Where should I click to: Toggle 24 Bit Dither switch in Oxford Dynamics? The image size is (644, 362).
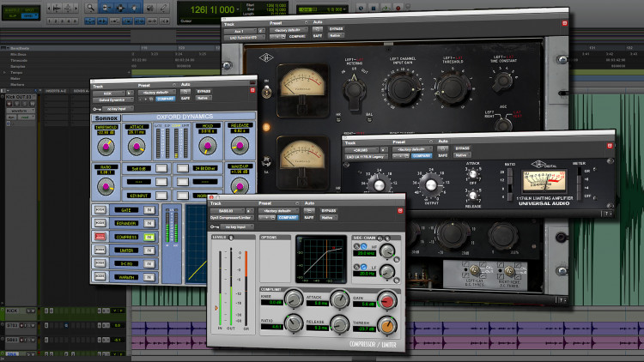183,168
